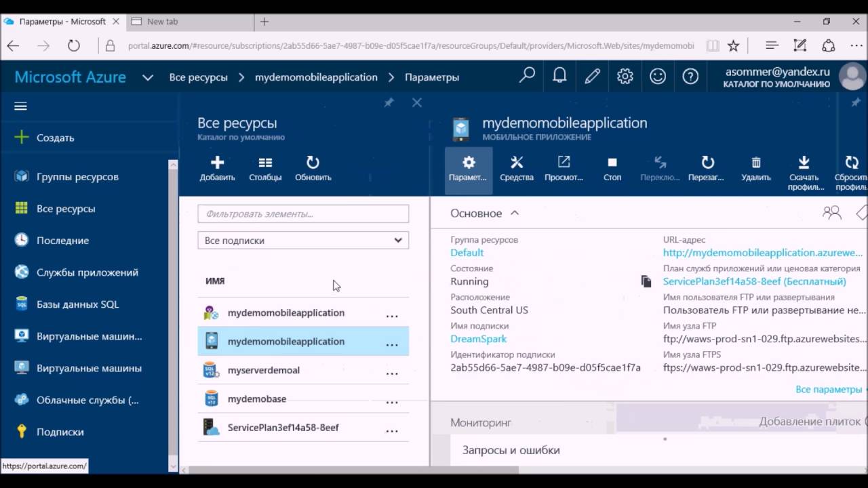
Task: Select the myserverdemoal resource row
Action: [x=303, y=370]
